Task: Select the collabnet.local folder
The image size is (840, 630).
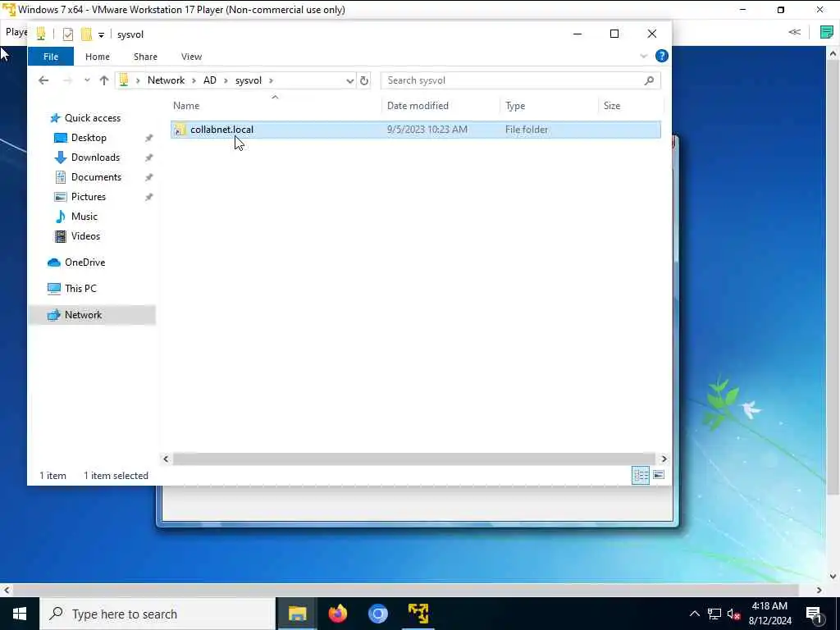Action: (416, 130)
